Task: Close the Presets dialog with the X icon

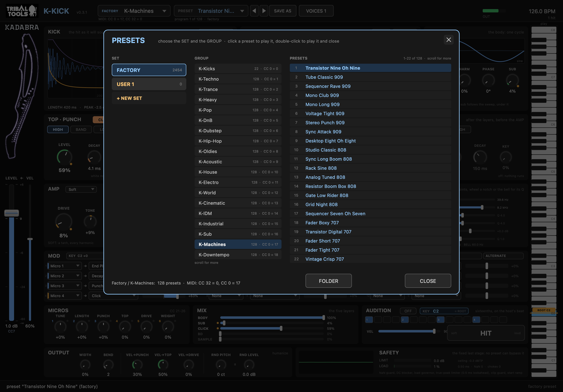Action: click(x=449, y=40)
